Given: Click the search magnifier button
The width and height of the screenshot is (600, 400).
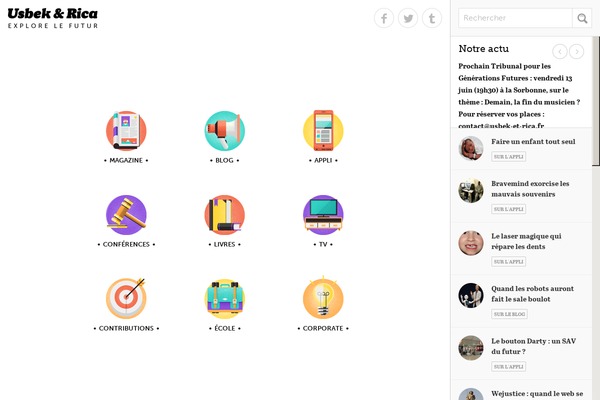Looking at the screenshot, I should [x=582, y=18].
